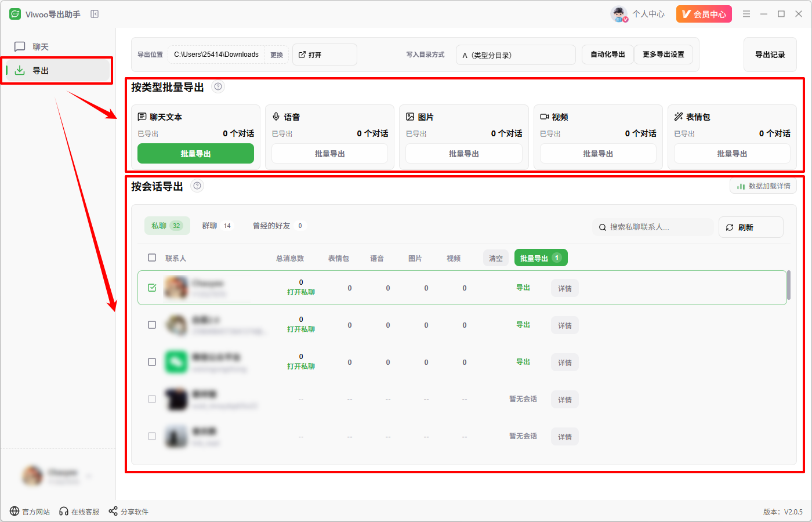
Task: Open 在线客服 headset link
Action: click(x=79, y=512)
